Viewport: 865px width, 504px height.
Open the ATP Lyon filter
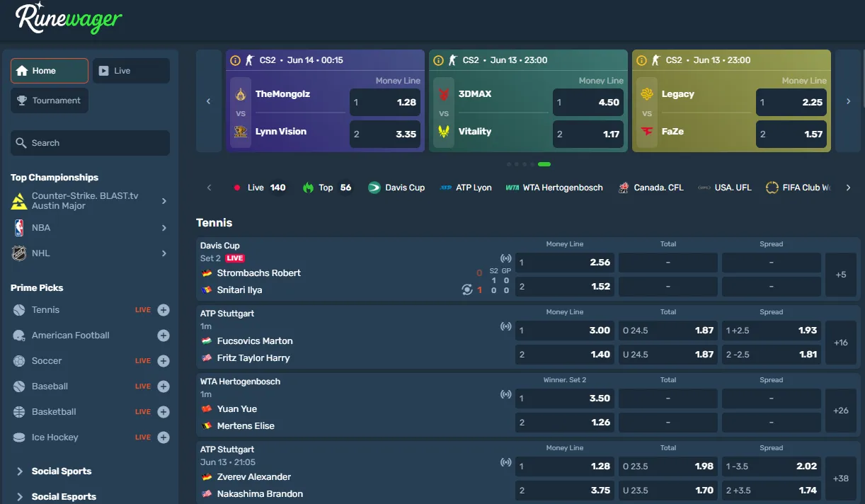(465, 188)
